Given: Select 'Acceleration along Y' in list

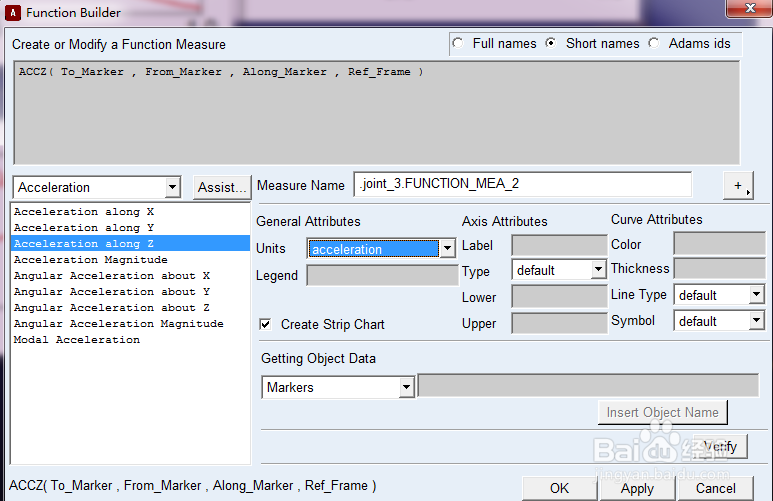Looking at the screenshot, I should coord(131,227).
